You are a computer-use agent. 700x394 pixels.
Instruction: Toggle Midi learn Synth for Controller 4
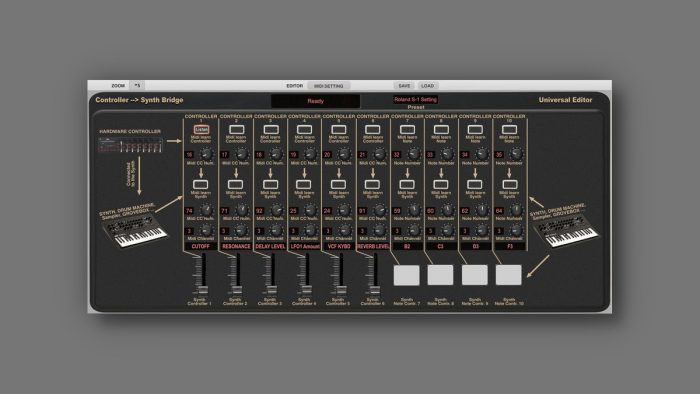(304, 184)
